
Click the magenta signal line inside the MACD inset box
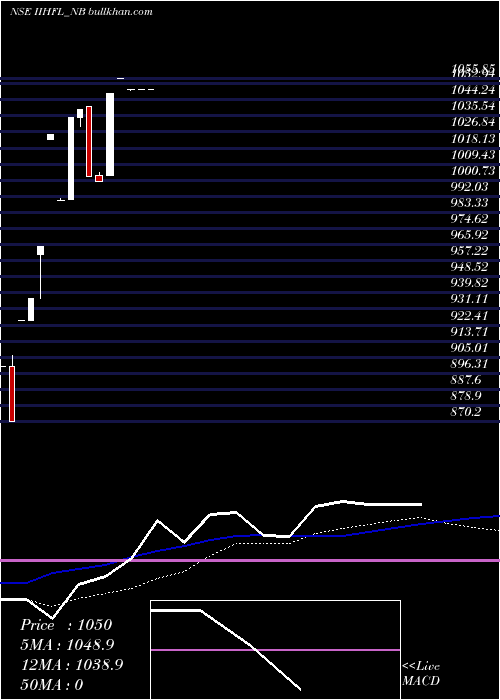pyautogui.click(x=275, y=650)
